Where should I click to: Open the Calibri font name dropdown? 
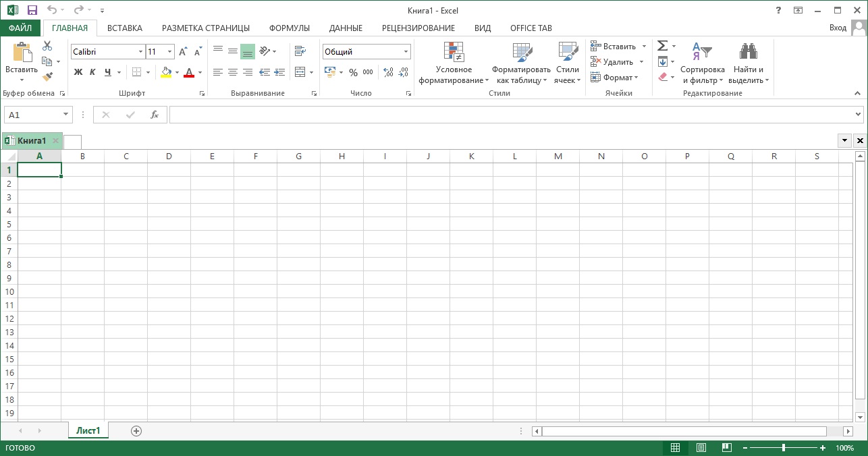pyautogui.click(x=140, y=52)
